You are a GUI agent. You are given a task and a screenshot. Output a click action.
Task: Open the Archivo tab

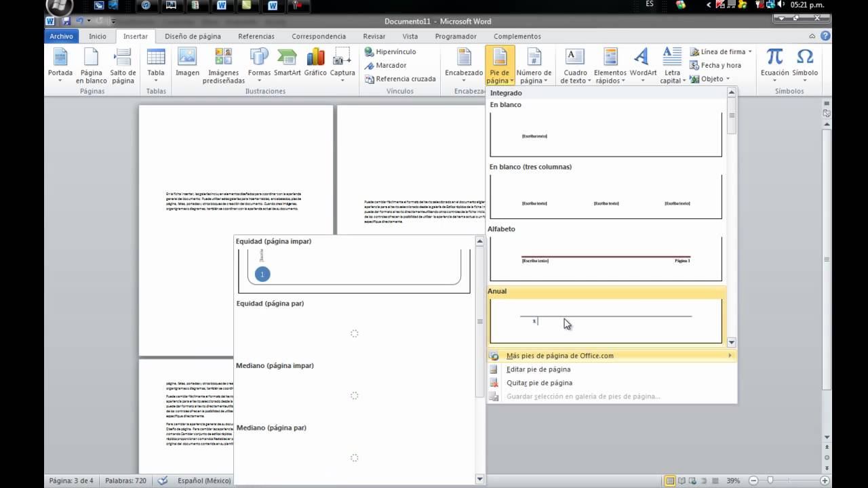[x=61, y=37]
